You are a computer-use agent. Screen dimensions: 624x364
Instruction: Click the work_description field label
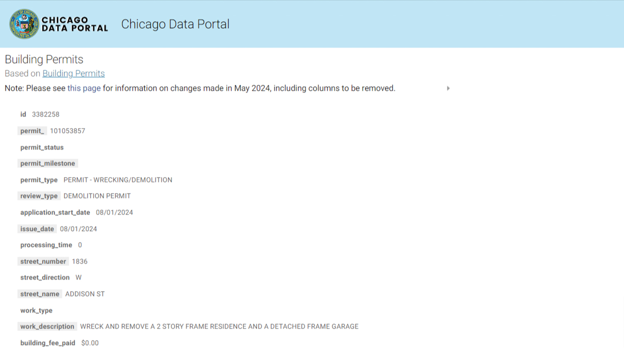(x=47, y=327)
